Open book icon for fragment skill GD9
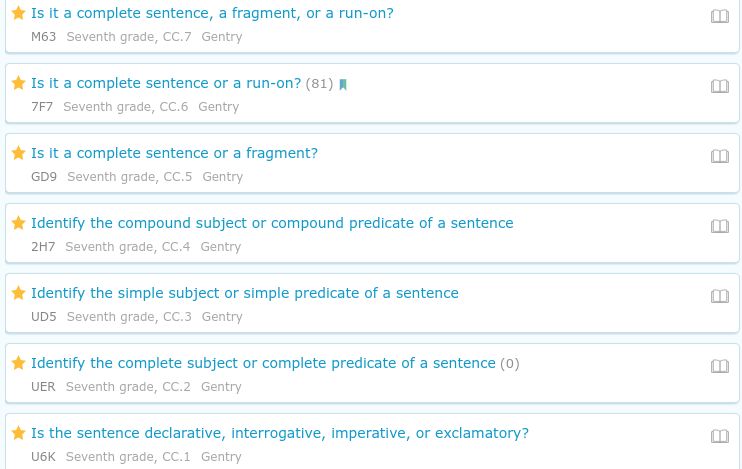This screenshot has height=469, width=742. (x=719, y=156)
